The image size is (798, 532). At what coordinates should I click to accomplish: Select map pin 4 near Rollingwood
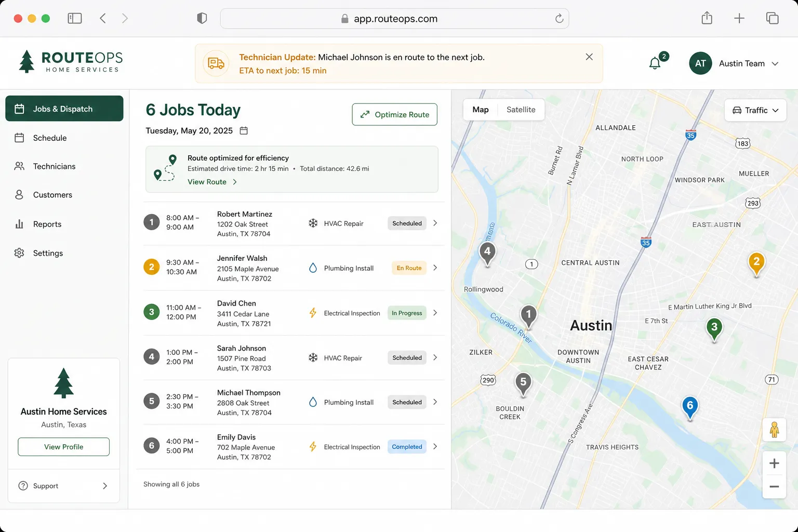point(487,254)
